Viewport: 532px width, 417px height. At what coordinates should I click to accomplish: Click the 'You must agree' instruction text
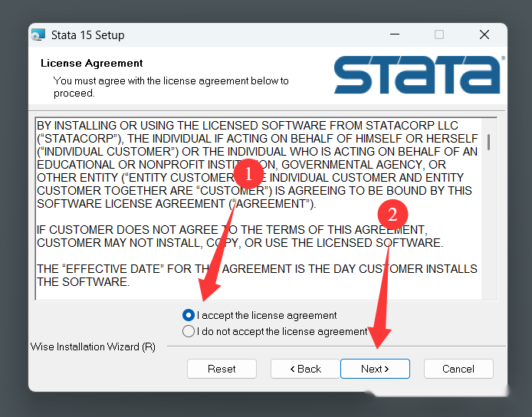pyautogui.click(x=171, y=87)
